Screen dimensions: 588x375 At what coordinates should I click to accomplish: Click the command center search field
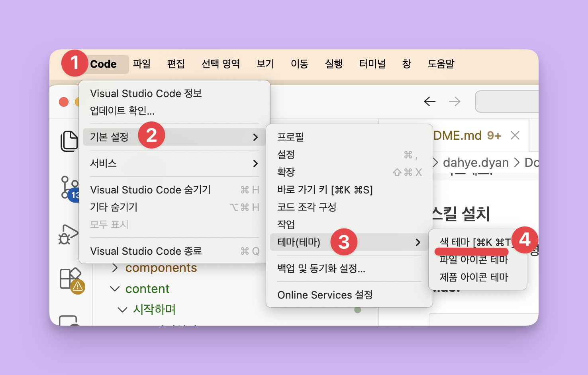coord(507,102)
